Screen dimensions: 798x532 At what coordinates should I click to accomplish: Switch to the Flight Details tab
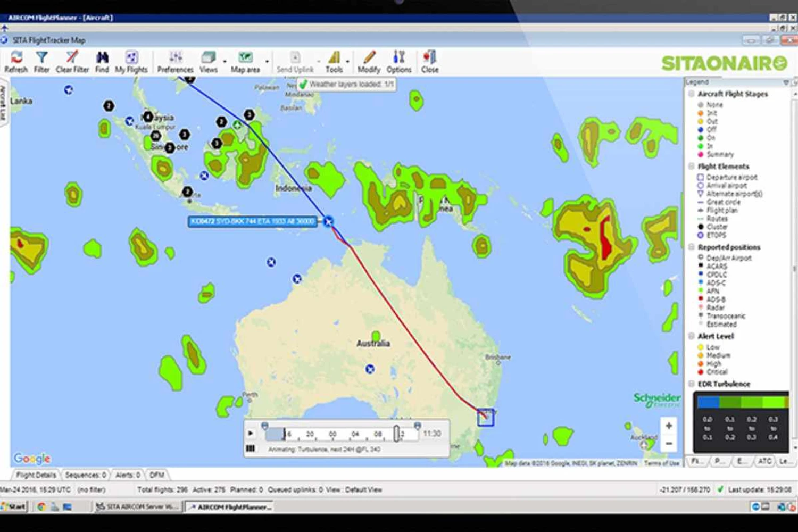[36, 475]
